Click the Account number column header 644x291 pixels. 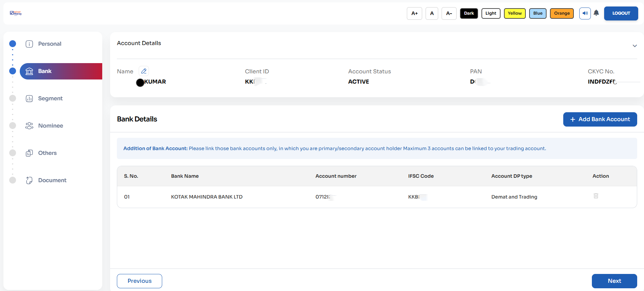tap(336, 176)
